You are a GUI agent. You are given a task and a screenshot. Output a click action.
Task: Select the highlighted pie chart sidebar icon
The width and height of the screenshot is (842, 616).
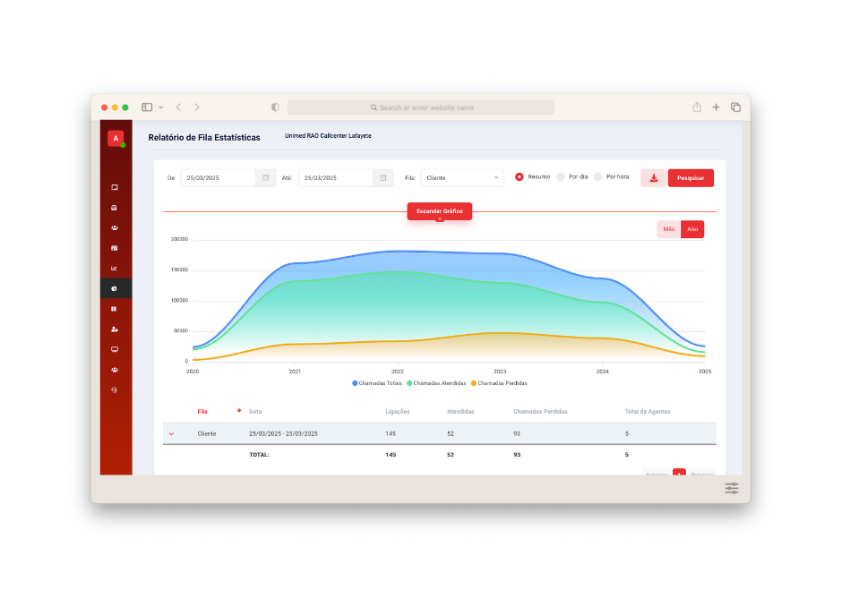[116, 288]
